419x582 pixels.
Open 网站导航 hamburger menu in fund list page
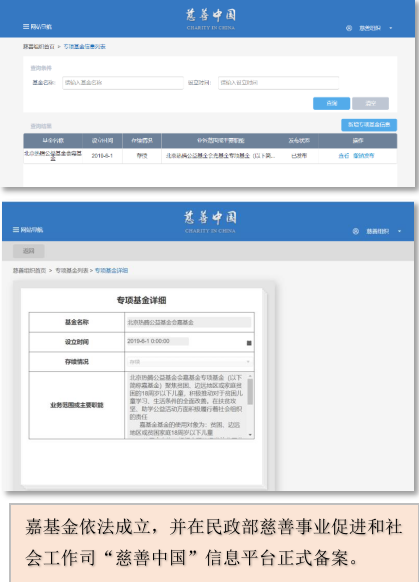[x=37, y=27]
